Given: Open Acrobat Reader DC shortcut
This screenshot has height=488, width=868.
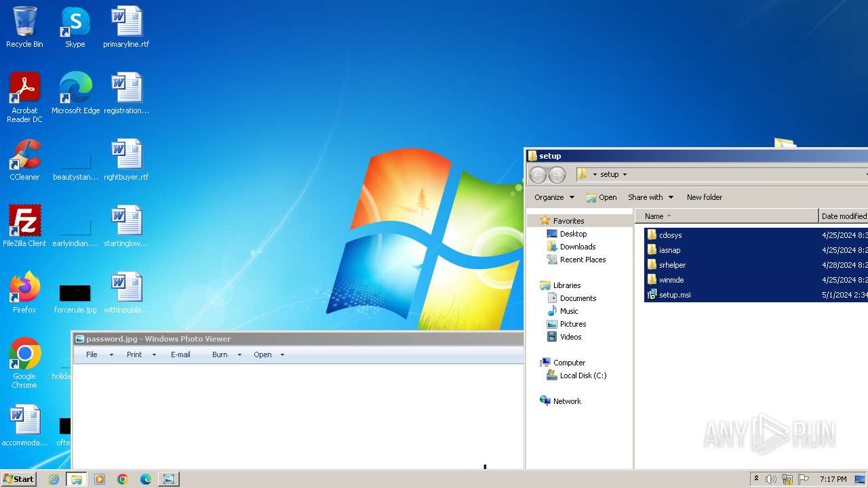Looking at the screenshot, I should click(x=24, y=98).
